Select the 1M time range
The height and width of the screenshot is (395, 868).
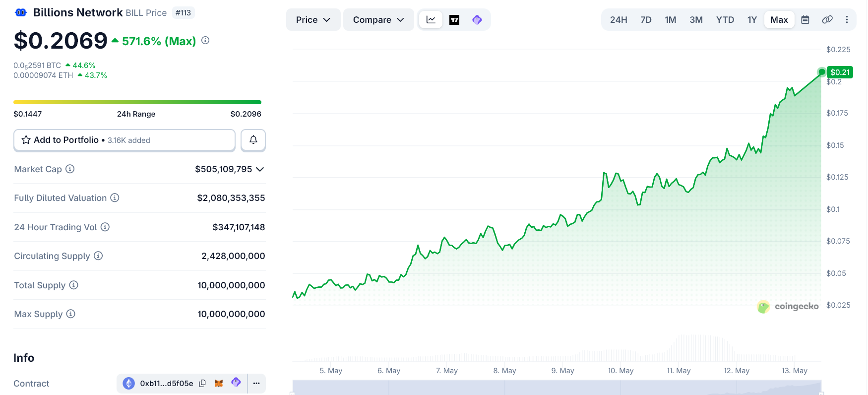coord(671,20)
